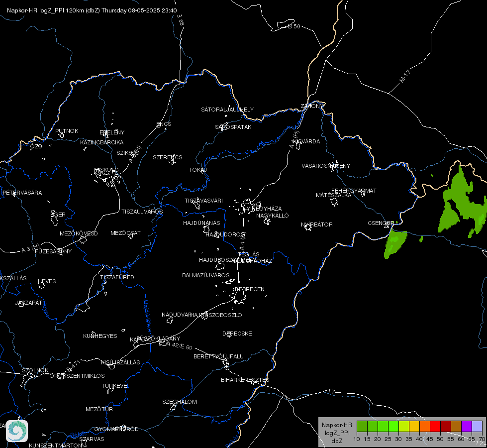Select the TISZAFÜRED label

point(117,277)
